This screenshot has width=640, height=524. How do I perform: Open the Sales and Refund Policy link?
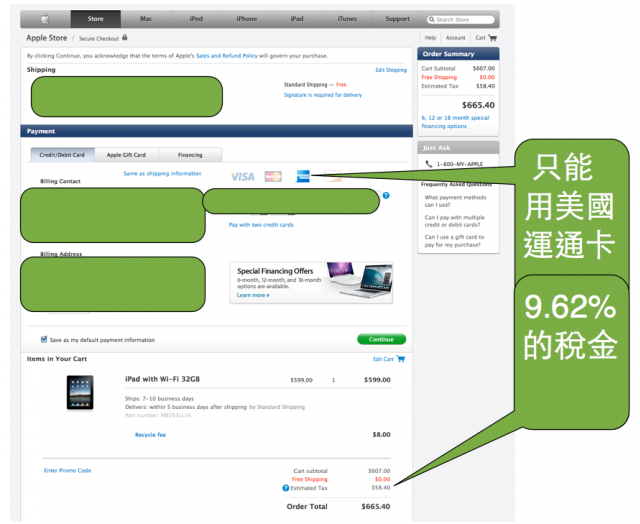[x=227, y=56]
